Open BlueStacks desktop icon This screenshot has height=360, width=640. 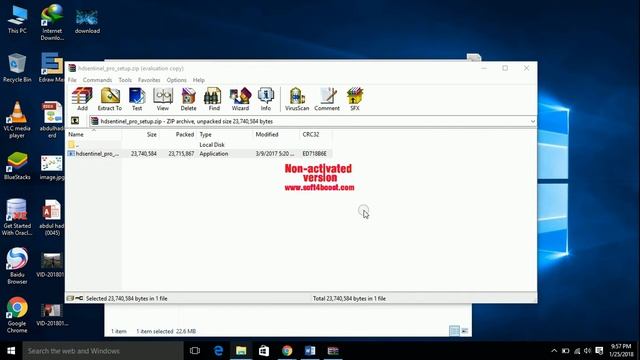[17, 166]
